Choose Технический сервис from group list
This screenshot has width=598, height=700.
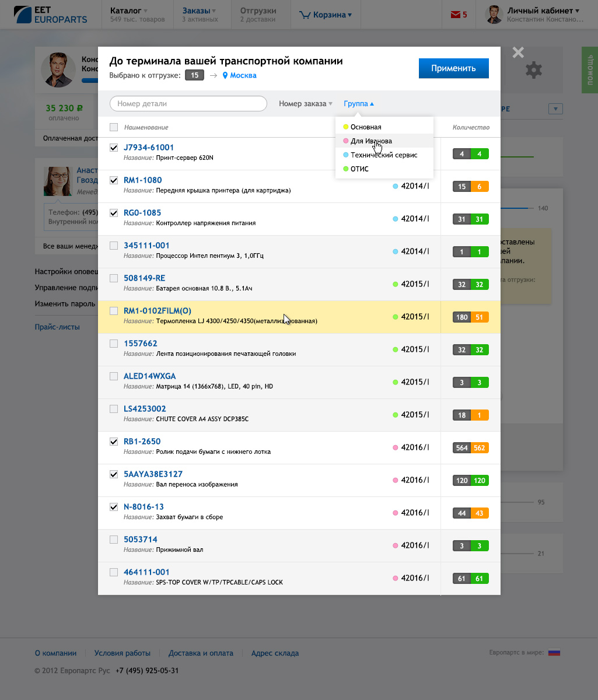(x=383, y=155)
